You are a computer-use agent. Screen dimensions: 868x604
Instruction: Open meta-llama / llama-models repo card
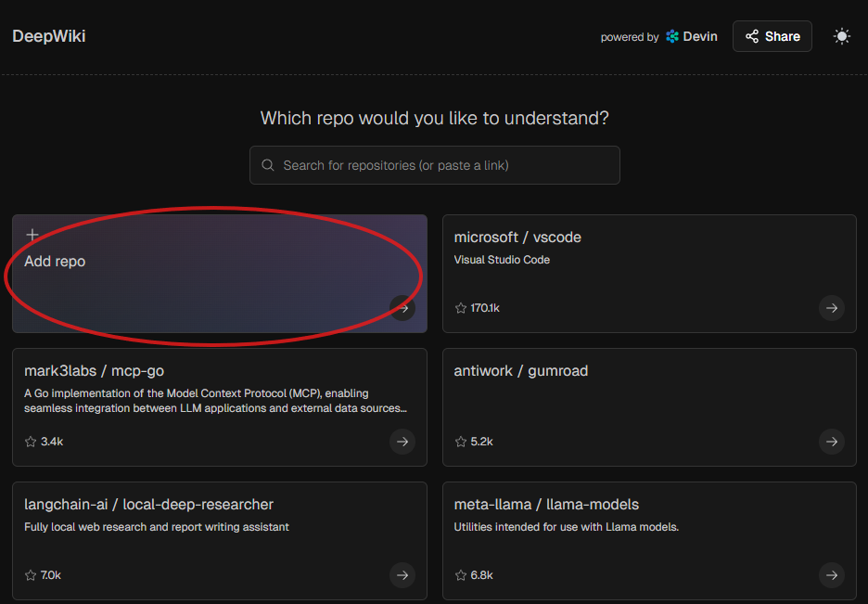click(649, 540)
